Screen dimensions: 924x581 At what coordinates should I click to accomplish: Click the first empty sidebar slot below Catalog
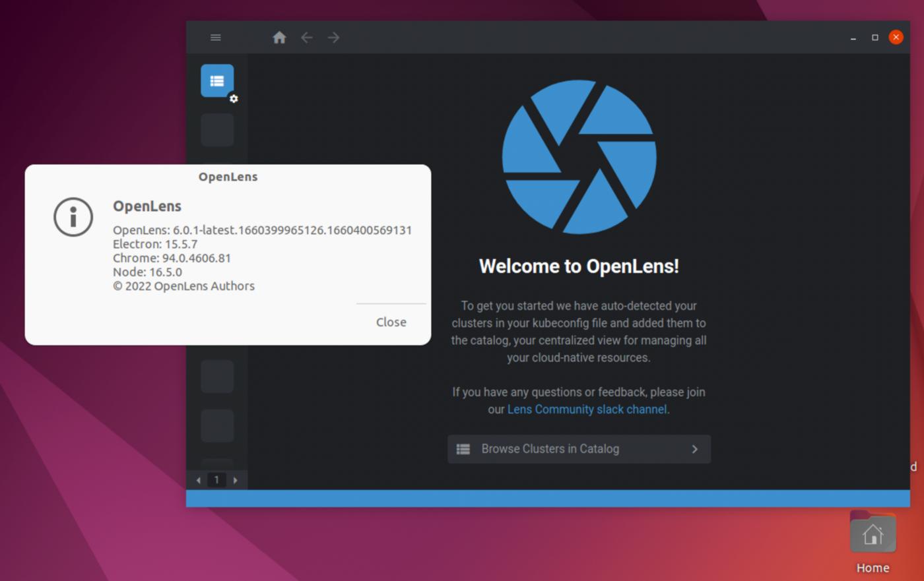[x=216, y=130]
